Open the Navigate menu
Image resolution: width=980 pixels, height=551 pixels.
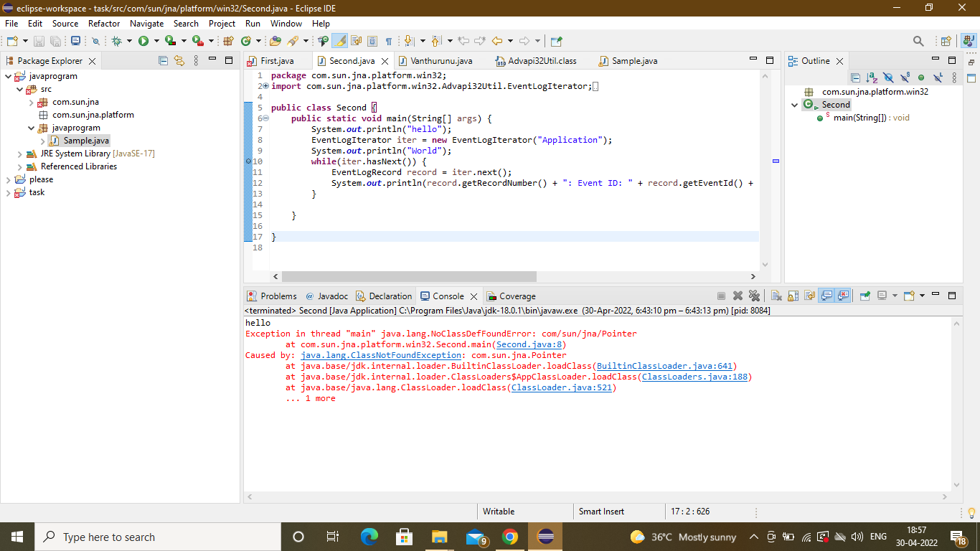tap(146, 23)
